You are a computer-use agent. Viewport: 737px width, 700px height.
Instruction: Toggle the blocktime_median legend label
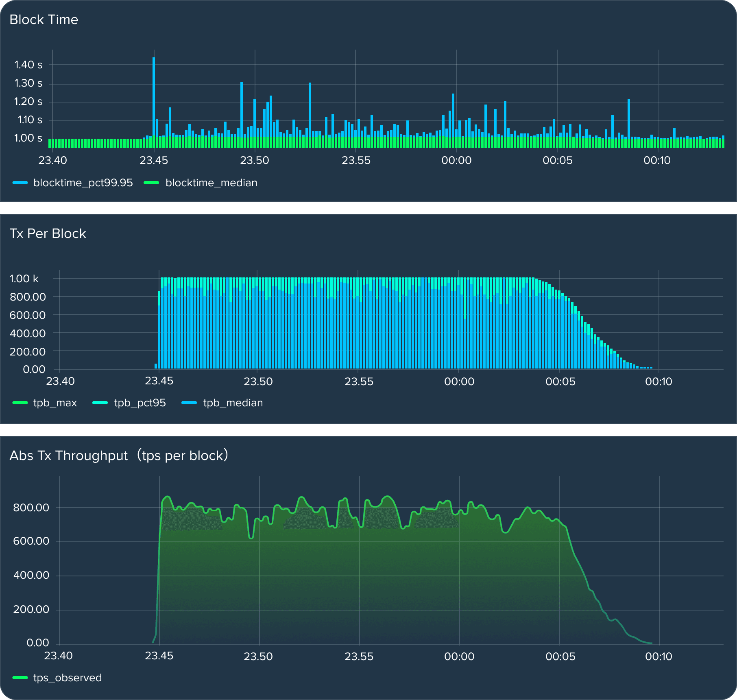pos(211,183)
